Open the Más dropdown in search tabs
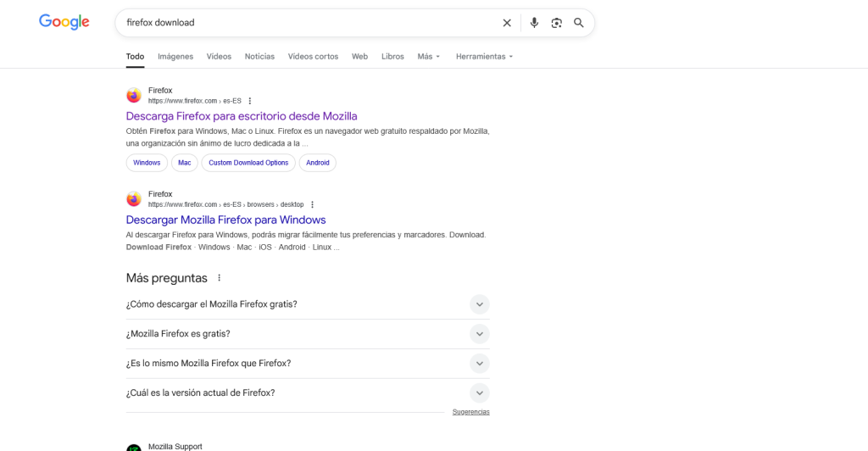 429,57
